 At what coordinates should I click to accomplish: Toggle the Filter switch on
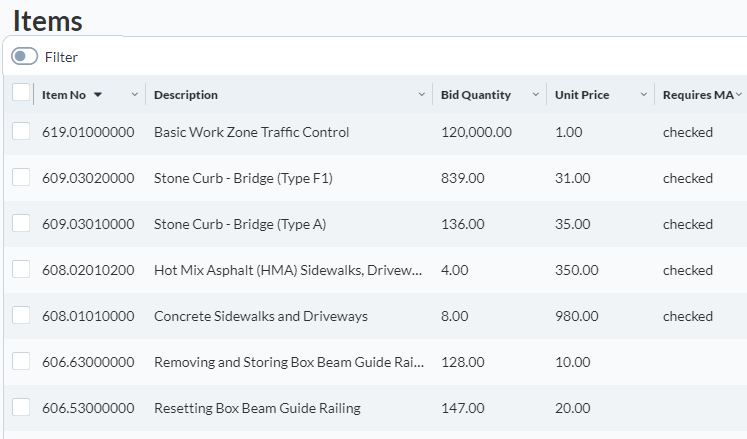click(24, 56)
